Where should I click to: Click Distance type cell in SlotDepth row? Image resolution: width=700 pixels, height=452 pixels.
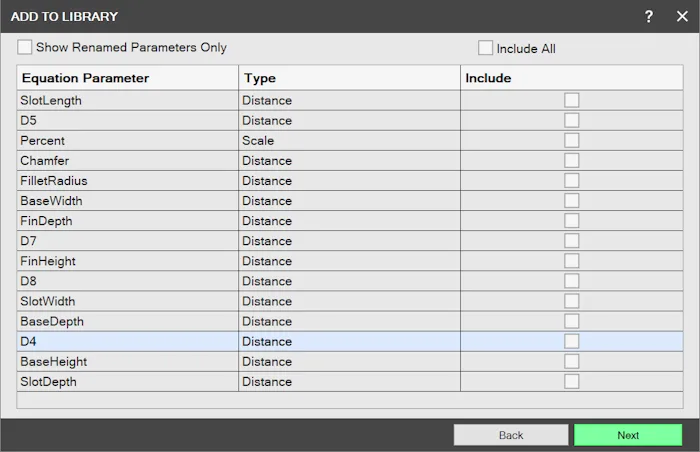(350, 381)
